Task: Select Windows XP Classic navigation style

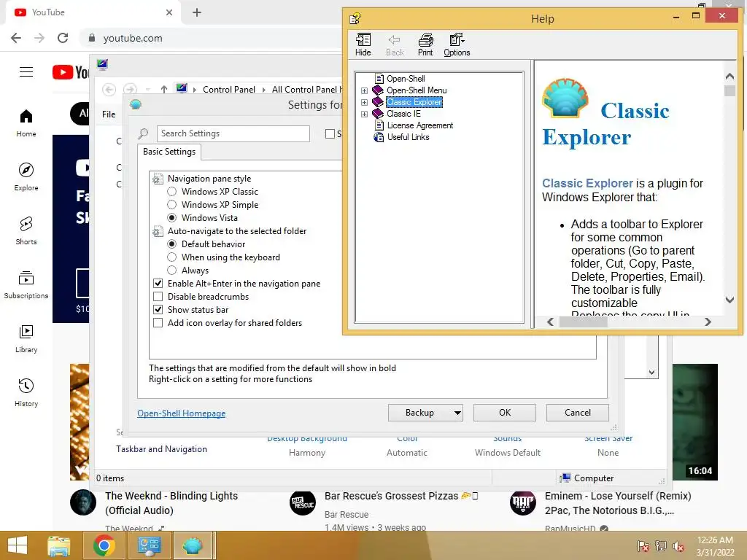Action: tap(172, 192)
